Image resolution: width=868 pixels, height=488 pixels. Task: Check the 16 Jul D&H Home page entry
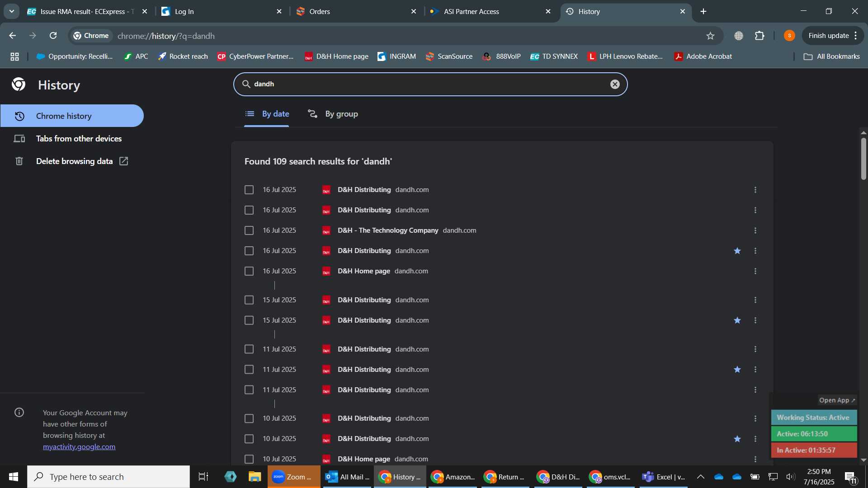point(249,271)
